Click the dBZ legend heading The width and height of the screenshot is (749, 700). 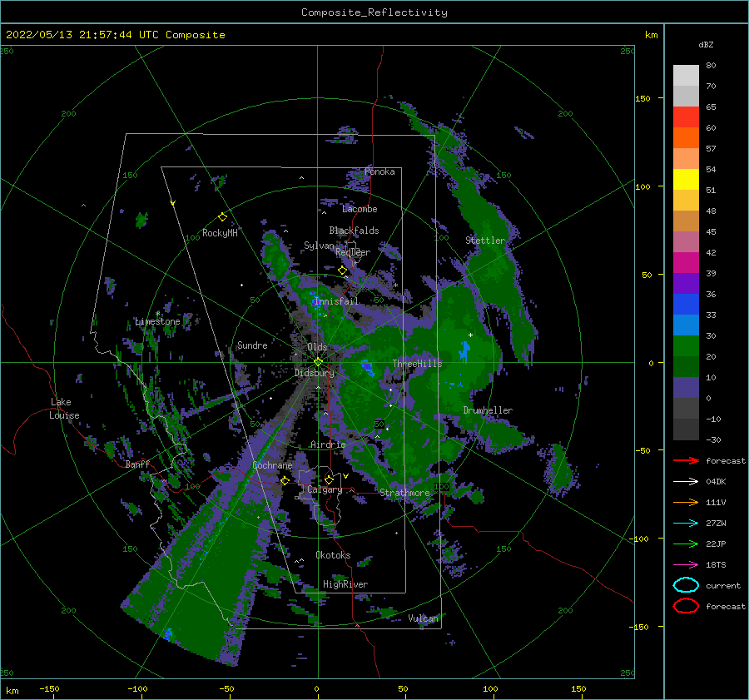(x=706, y=44)
